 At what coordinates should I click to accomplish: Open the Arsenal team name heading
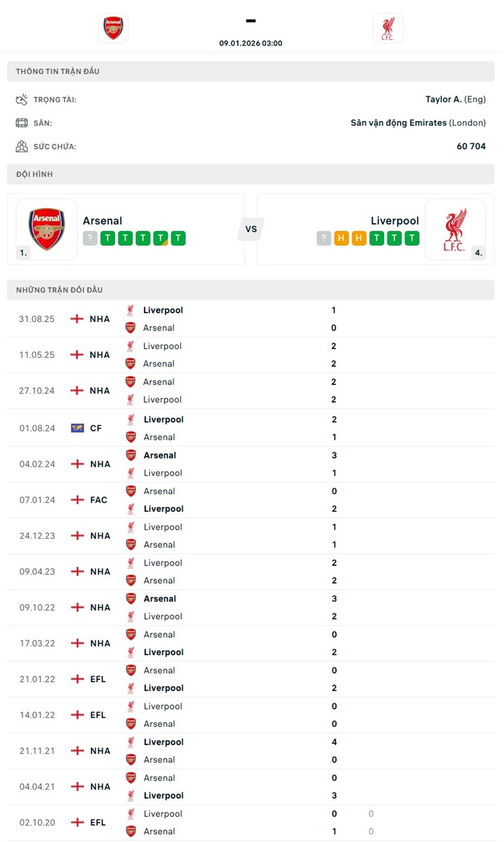tap(103, 221)
